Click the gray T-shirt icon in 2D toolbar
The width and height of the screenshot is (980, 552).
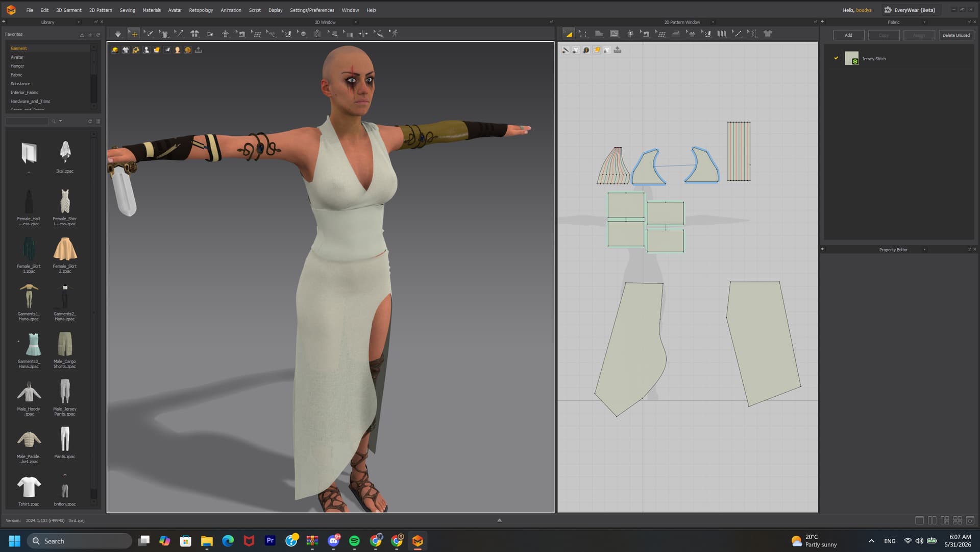768,34
